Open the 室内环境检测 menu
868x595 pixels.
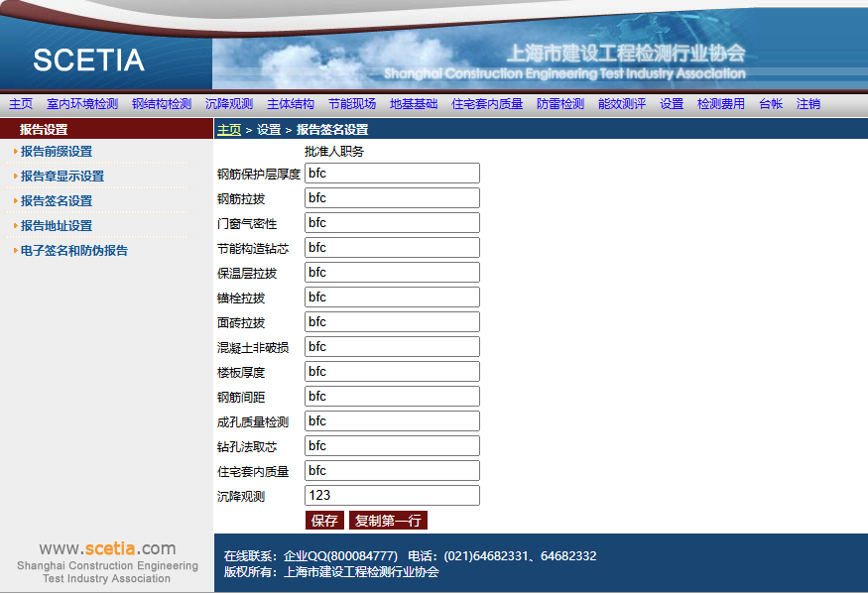coord(81,104)
